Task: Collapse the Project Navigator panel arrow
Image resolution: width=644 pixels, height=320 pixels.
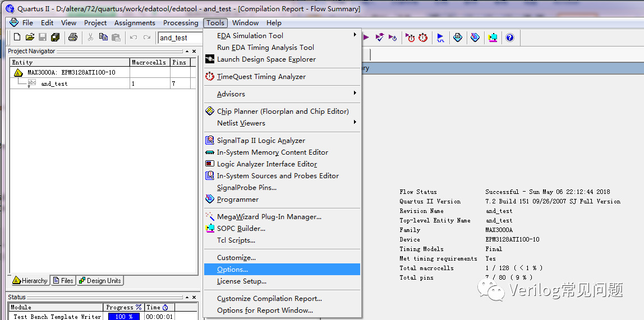Action: tap(187, 52)
